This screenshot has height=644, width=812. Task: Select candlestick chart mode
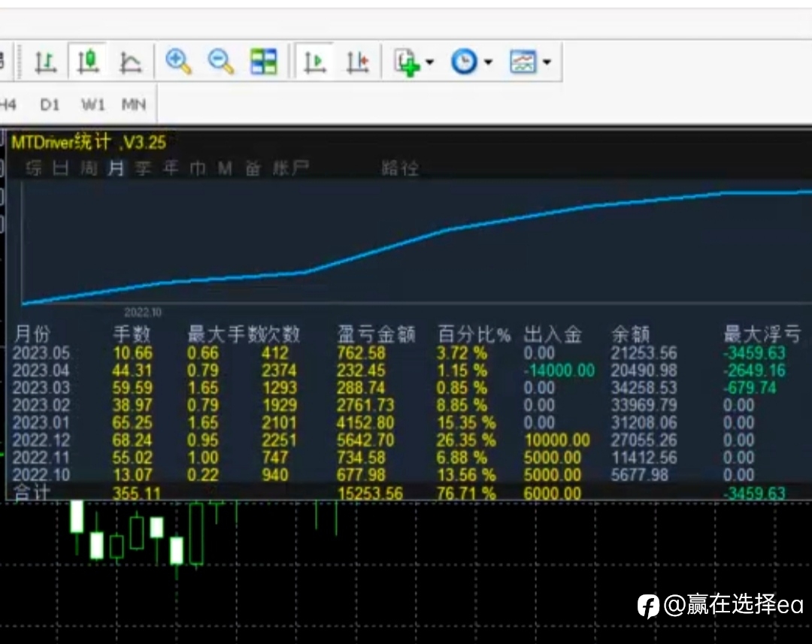(x=88, y=62)
